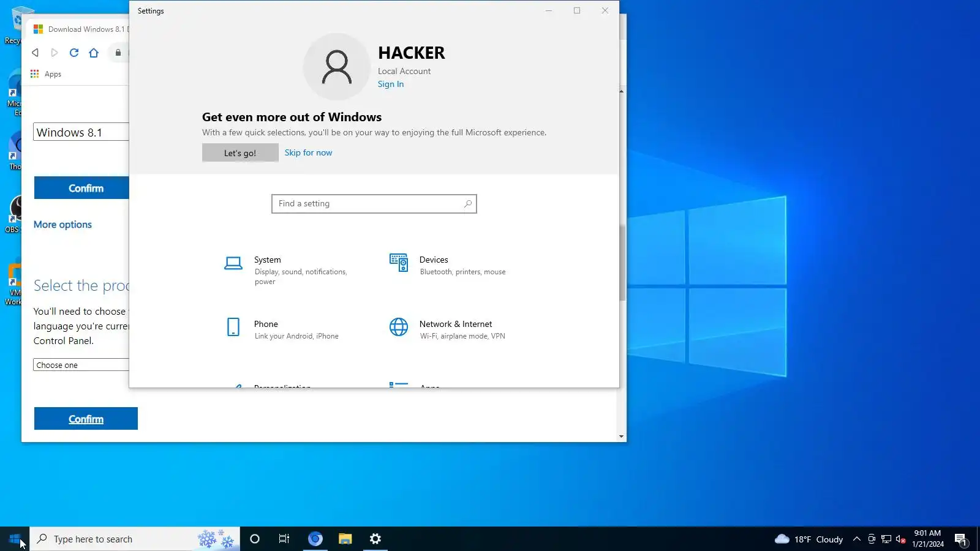Minimize the Settings window
The width and height of the screenshot is (980, 551).
point(549,10)
